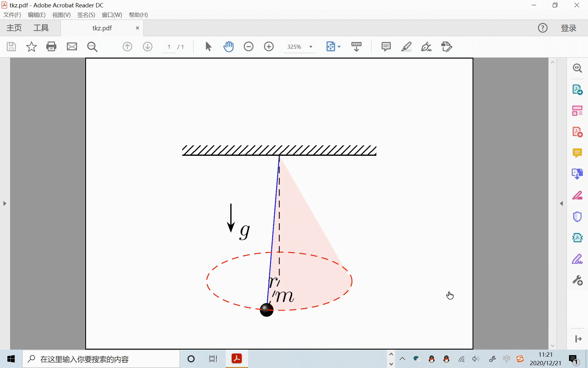Click the Windows search box

[101, 359]
